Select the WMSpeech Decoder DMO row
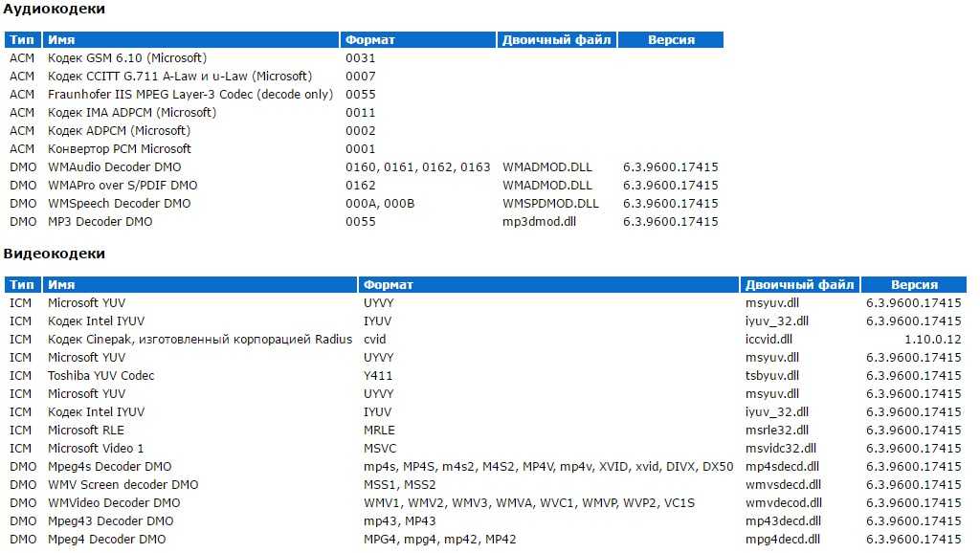This screenshot has width=980, height=553. [120, 204]
